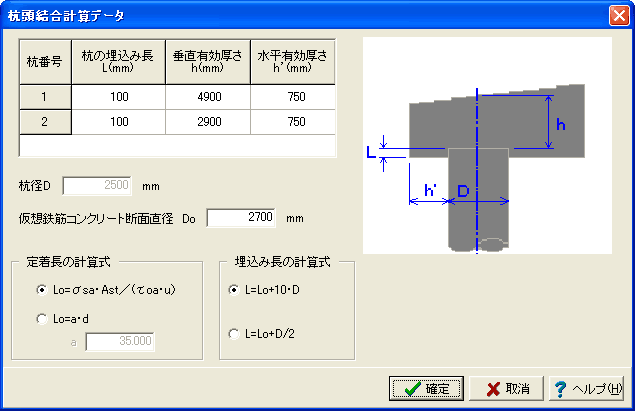Click the 取消 cancel button

click(x=506, y=389)
